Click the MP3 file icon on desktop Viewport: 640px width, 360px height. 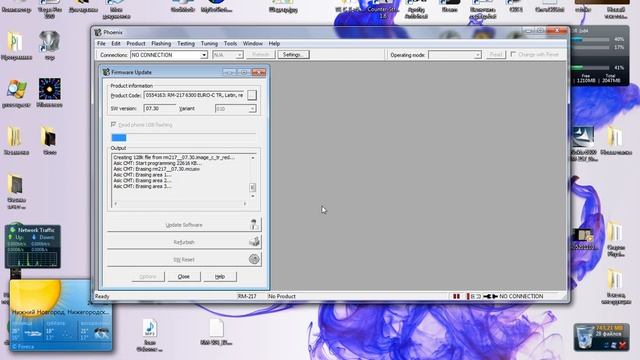150,329
